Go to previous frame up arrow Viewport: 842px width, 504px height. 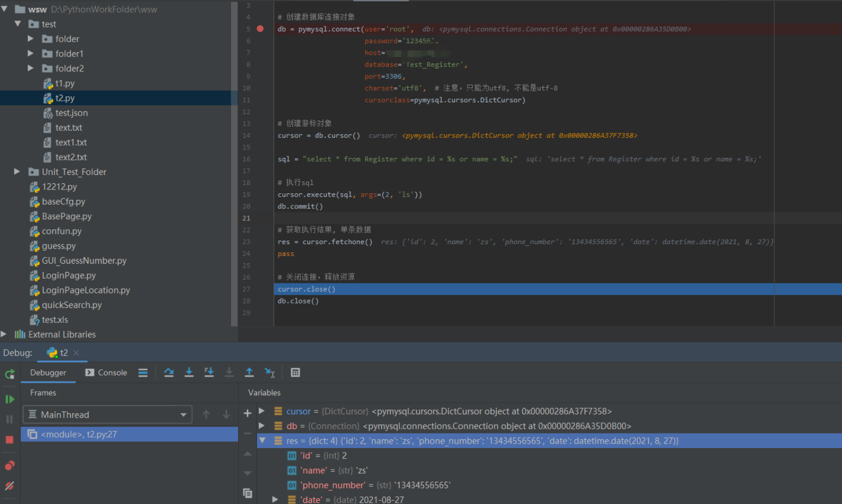click(206, 414)
